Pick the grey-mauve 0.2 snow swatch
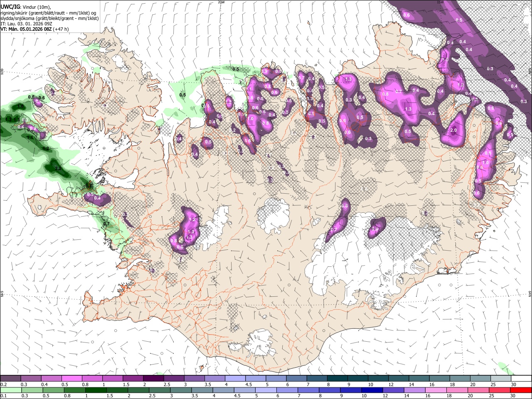532x399 pixels. [10, 379]
